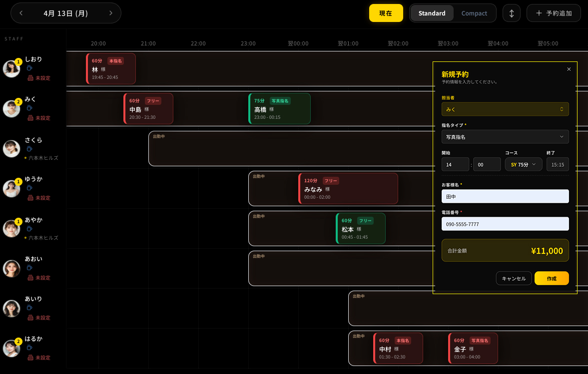Click the 現在 button to jump to now
The image size is (588, 374).
tap(386, 13)
